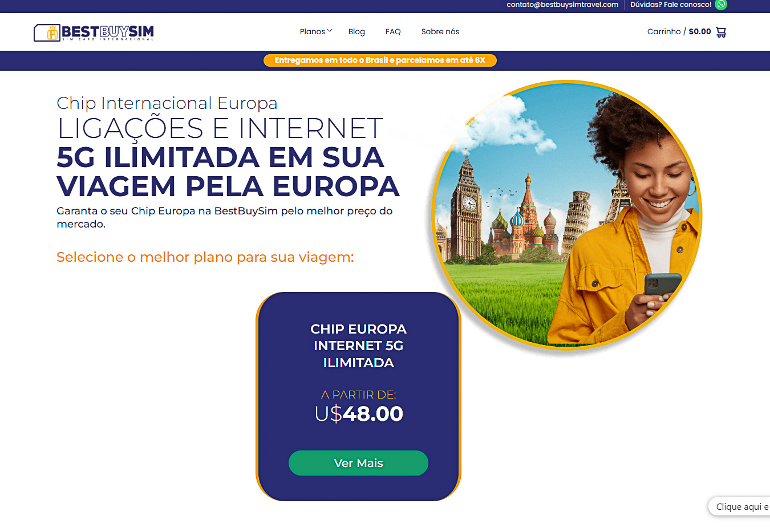Click Dúvidas? Fale conosco! link

(x=671, y=5)
